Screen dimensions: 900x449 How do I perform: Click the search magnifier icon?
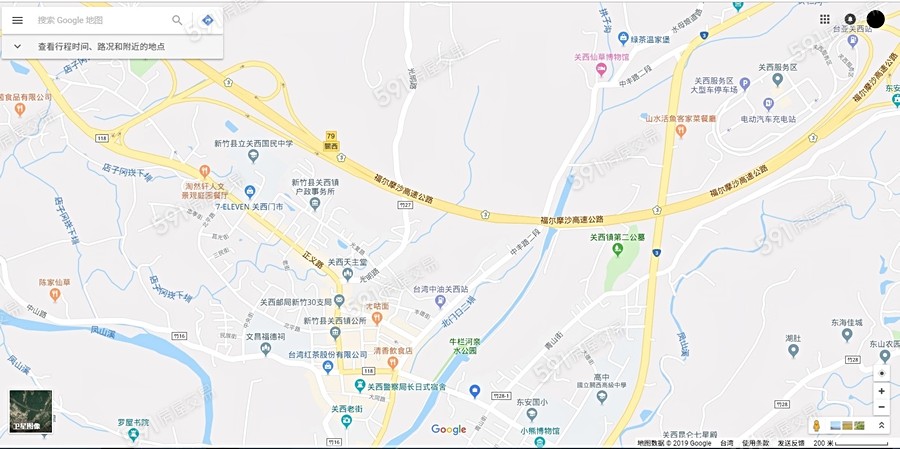tap(177, 20)
